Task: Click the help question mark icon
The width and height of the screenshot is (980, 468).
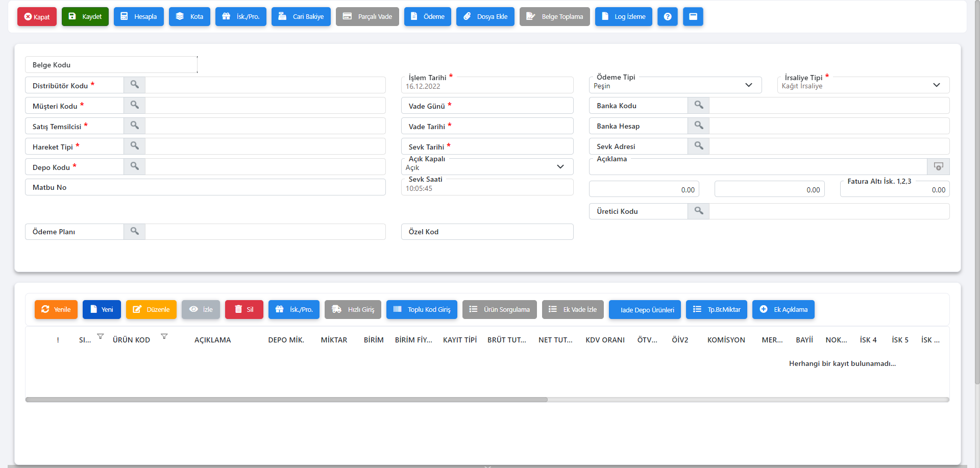Action: (x=667, y=16)
